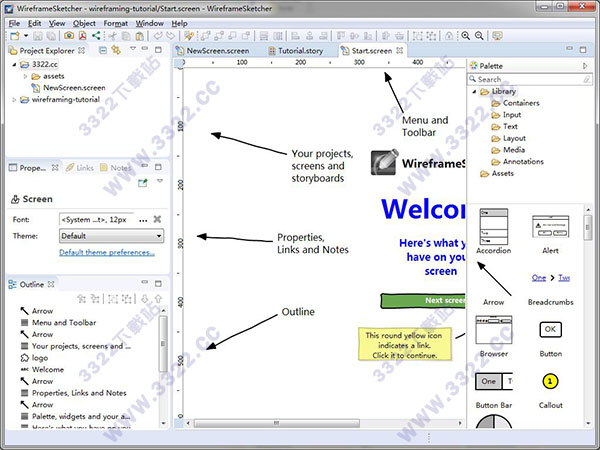The image size is (600, 450).
Task: Click the Paste clipboard toolbar icon
Action: point(140,36)
